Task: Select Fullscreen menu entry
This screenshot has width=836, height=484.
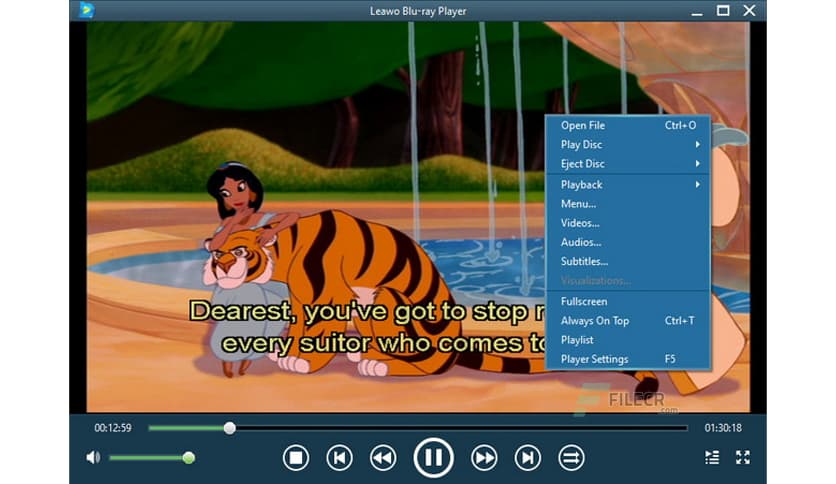Action: point(628,301)
